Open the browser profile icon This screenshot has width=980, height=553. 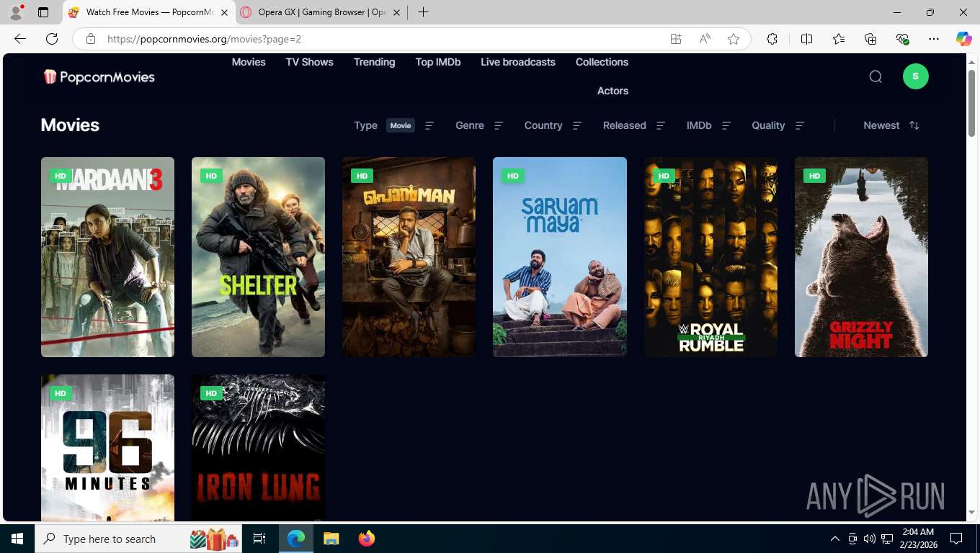(x=15, y=12)
